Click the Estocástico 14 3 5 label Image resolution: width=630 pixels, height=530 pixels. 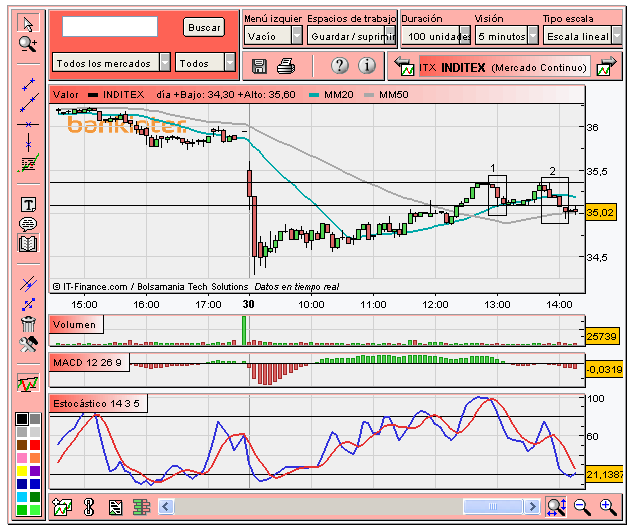(x=98, y=403)
